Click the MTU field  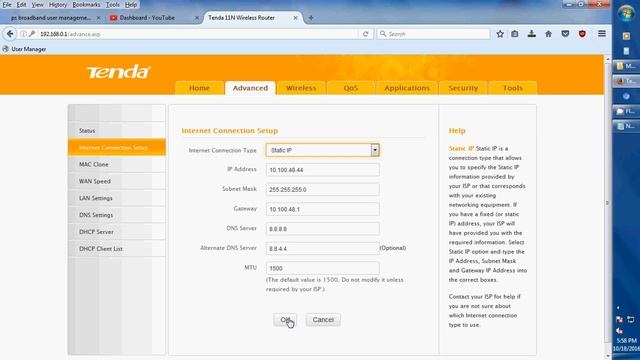point(322,268)
